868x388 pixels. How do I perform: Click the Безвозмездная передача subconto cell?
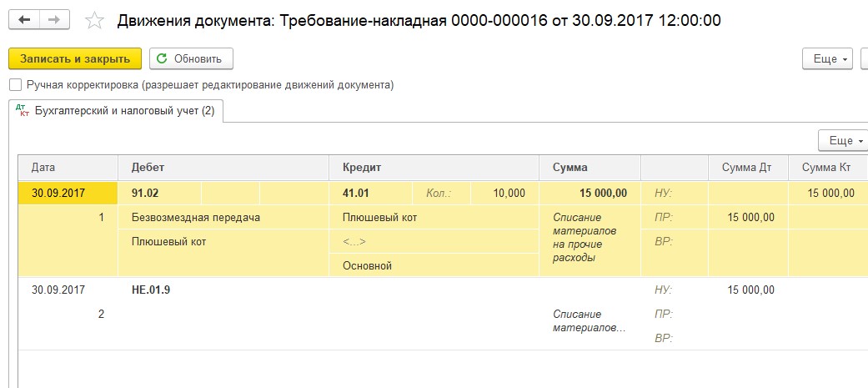[x=223, y=217]
